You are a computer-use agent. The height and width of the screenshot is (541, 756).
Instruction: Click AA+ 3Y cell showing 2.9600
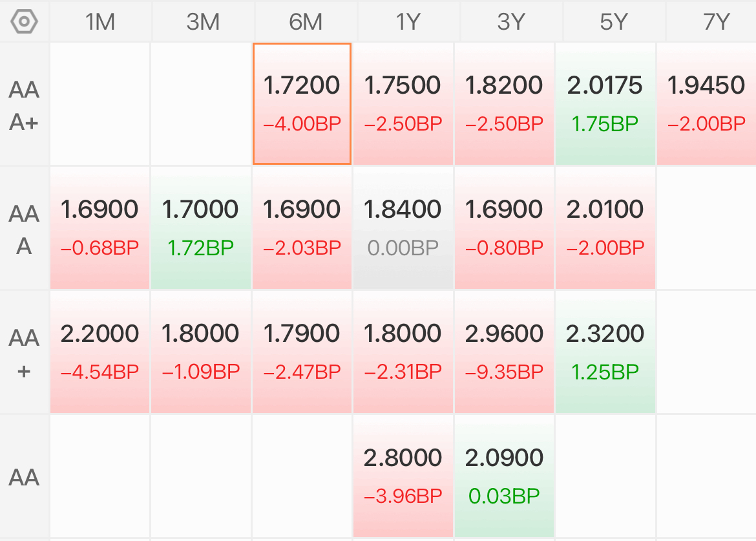pyautogui.click(x=504, y=352)
